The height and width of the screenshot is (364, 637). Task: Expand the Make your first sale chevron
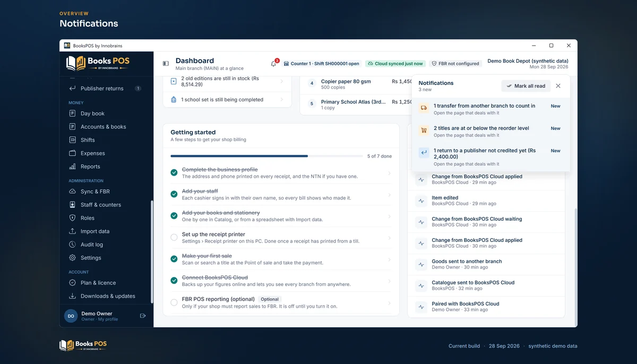coord(389,259)
